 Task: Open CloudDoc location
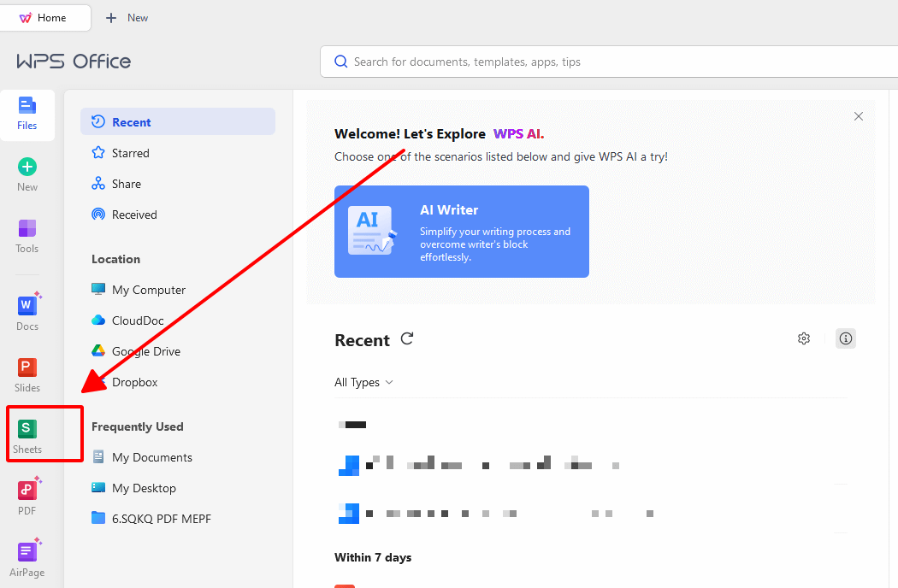click(178, 320)
